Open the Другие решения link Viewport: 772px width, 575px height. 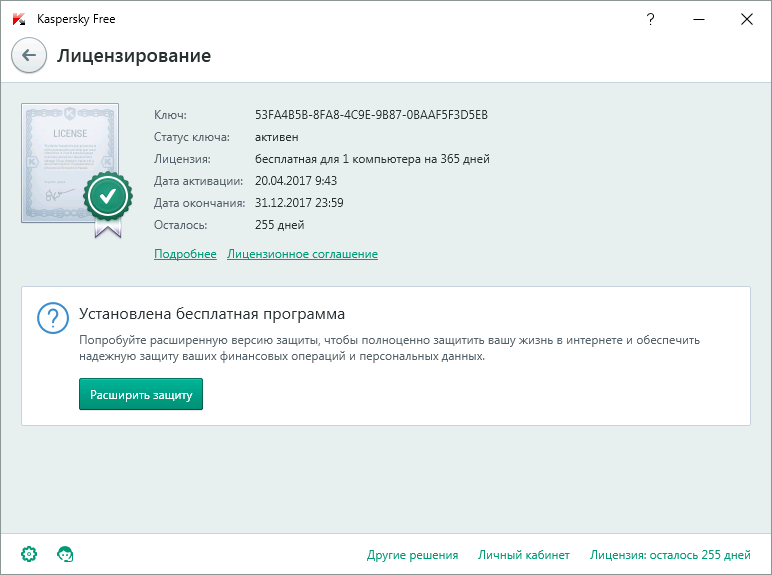pos(413,555)
